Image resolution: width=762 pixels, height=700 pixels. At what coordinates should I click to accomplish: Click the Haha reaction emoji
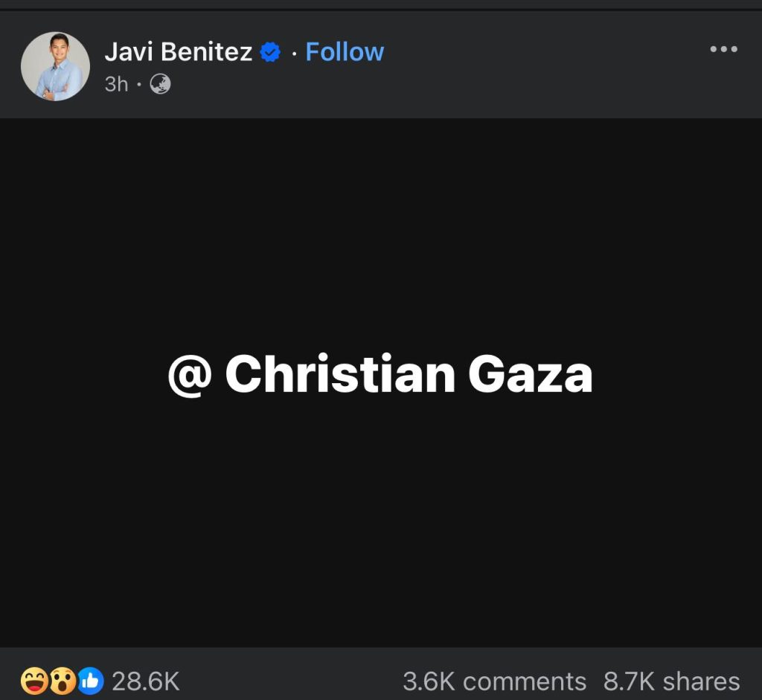click(34, 681)
